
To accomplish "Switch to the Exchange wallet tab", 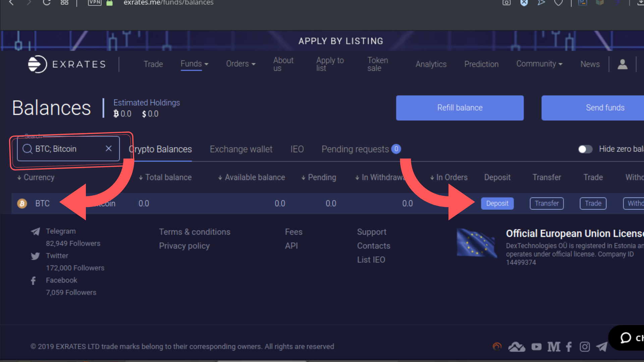I will coord(241,149).
